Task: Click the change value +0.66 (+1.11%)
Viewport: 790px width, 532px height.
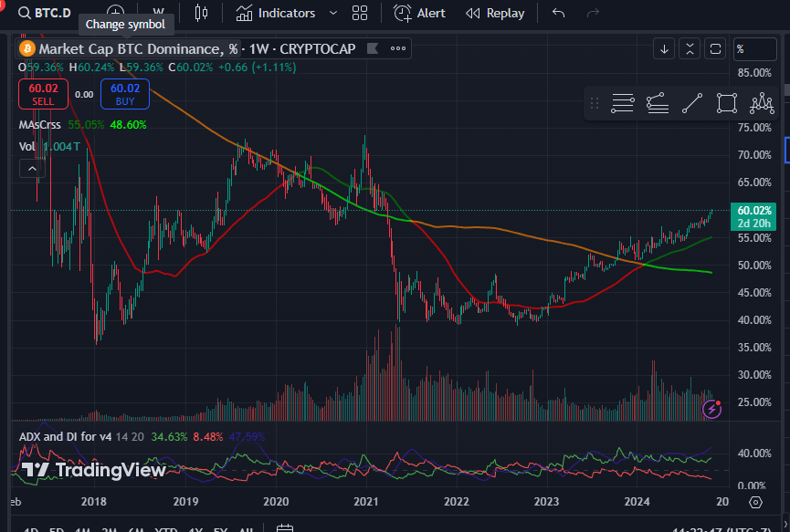Action: tap(257, 68)
